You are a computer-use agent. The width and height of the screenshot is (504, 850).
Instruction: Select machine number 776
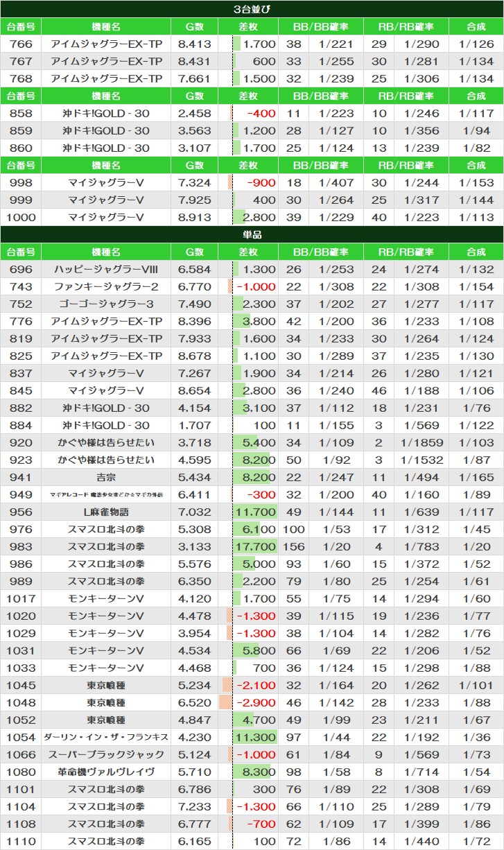[21, 321]
